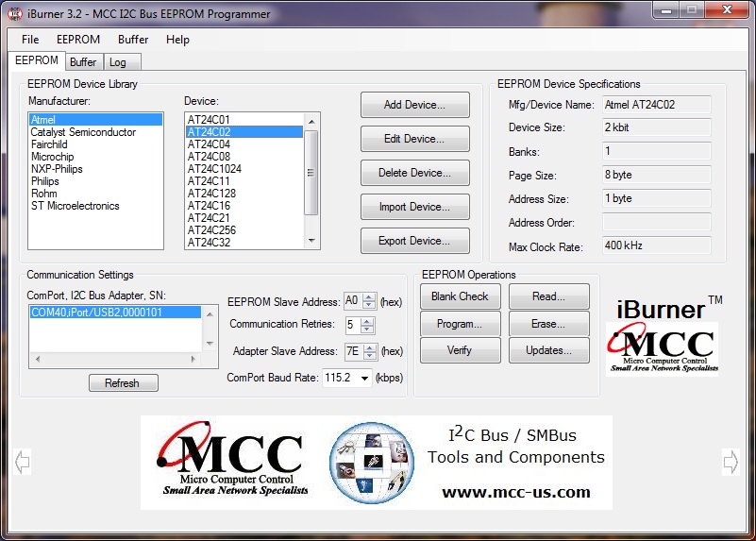756x541 pixels.
Task: Select manufacturer Microchip
Action: (x=95, y=157)
